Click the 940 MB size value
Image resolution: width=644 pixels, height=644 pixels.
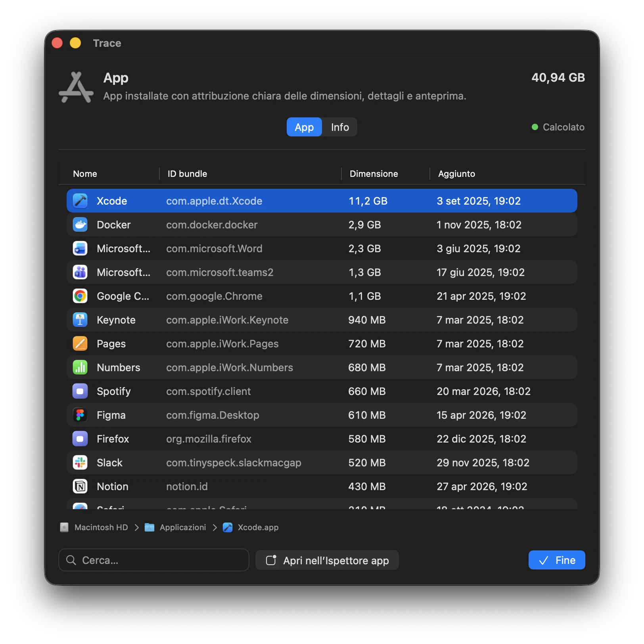[x=367, y=320]
